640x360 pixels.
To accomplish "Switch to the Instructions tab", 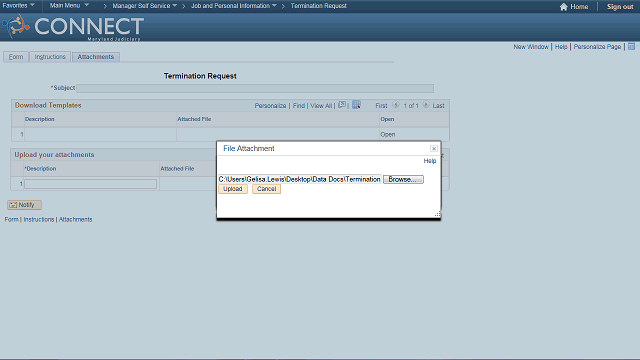I will tap(50, 57).
